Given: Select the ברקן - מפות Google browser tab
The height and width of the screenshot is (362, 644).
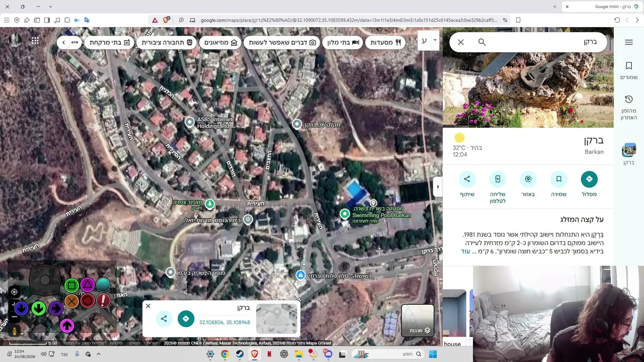Looking at the screenshot, I should pos(603,7).
